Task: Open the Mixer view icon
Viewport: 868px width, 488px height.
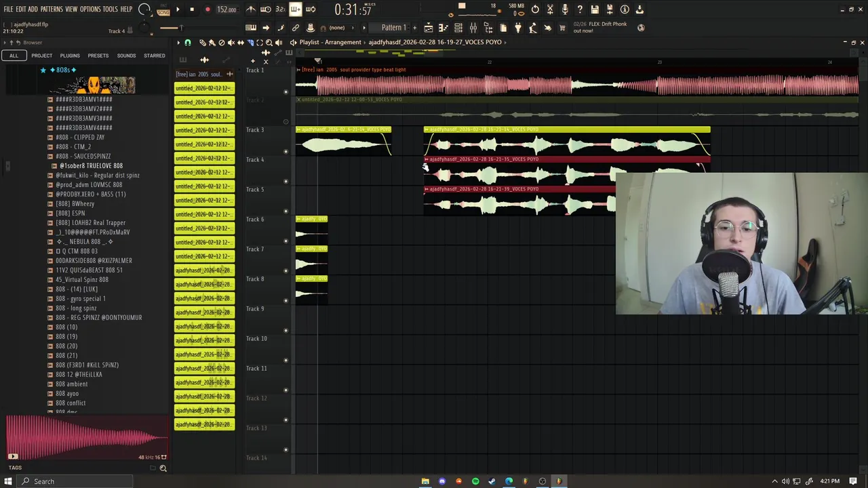Action: (473, 28)
